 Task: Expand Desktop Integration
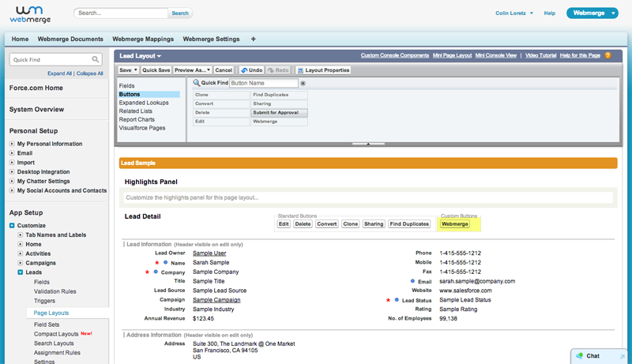tap(12, 172)
